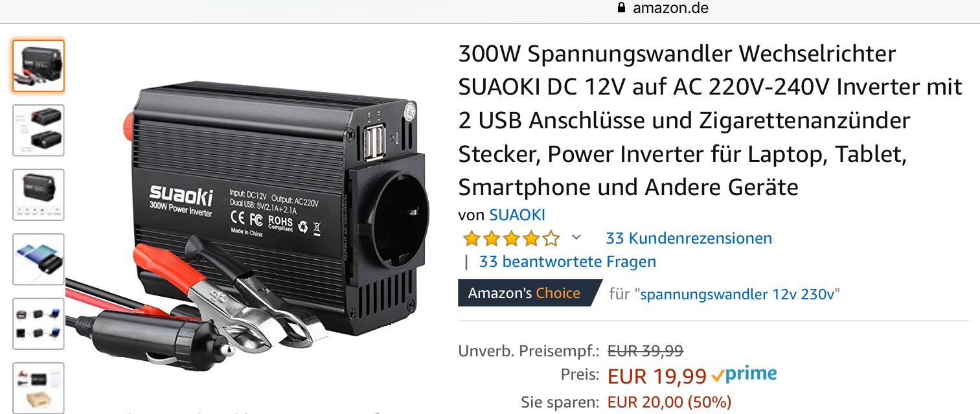
Task: Open the sixth thumbnail showing package contents
Action: point(38,387)
